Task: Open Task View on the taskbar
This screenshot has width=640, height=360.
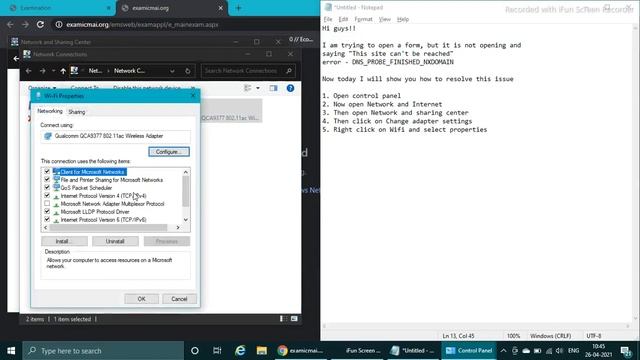Action: [217, 351]
